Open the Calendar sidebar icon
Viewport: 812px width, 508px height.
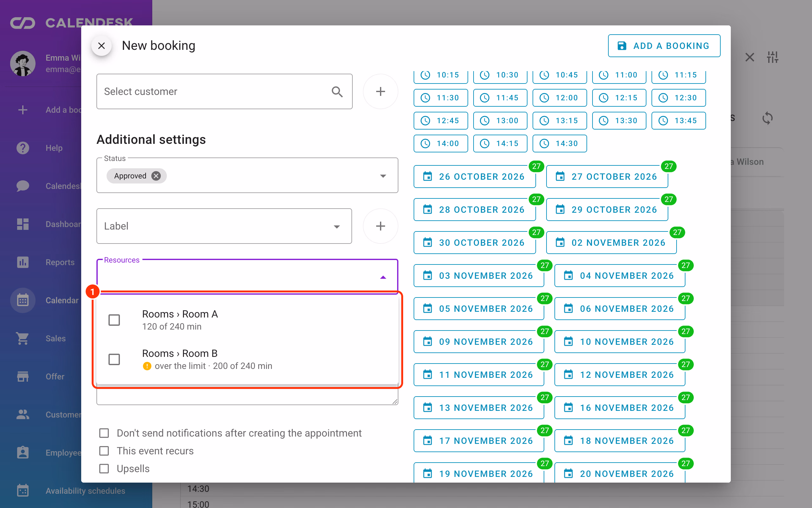tap(23, 300)
